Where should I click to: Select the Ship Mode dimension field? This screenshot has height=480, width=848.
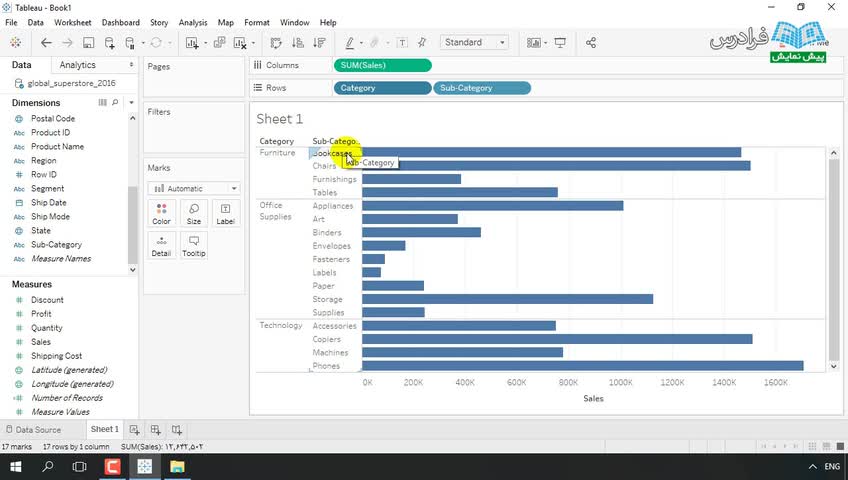coord(50,216)
